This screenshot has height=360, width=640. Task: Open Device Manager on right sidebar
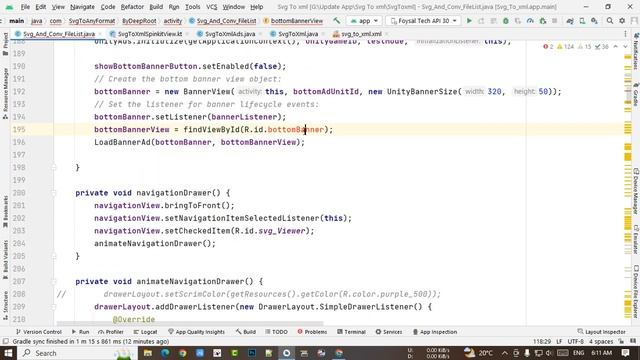(636, 191)
